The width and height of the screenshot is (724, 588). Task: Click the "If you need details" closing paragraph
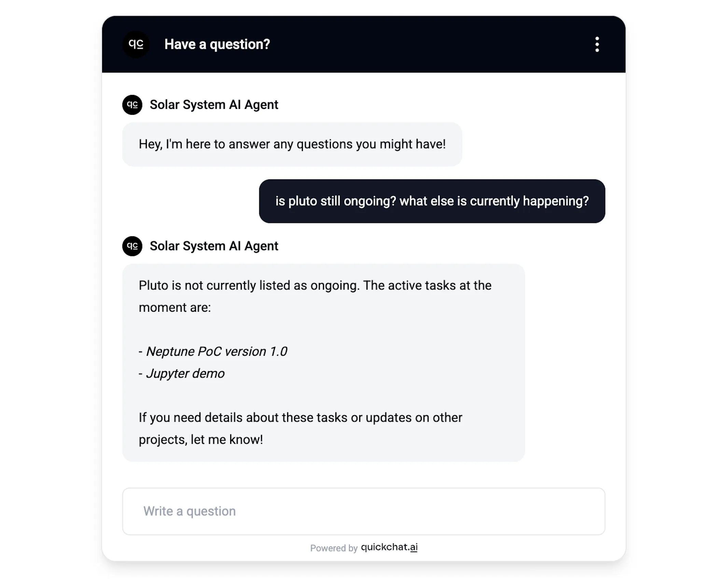[x=300, y=418]
